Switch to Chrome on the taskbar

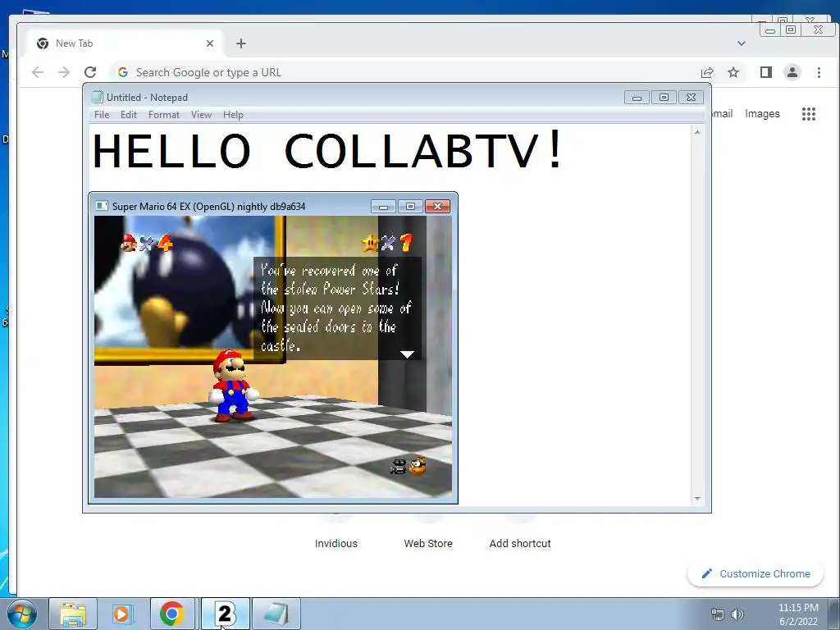(172, 614)
